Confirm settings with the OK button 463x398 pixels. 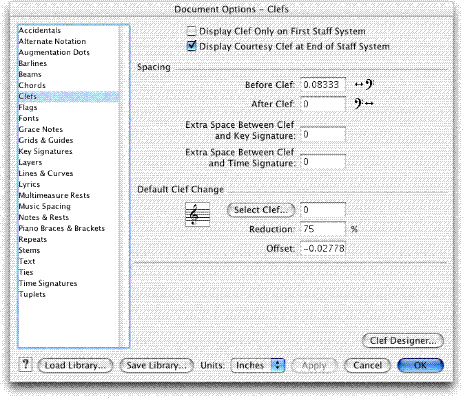click(421, 365)
